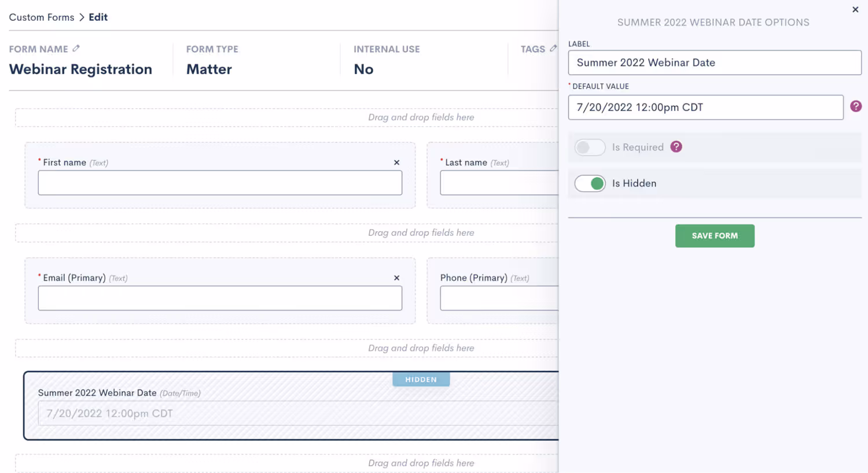Focus the Email (Primary) text box
Image resolution: width=868 pixels, height=473 pixels.
pyautogui.click(x=220, y=298)
